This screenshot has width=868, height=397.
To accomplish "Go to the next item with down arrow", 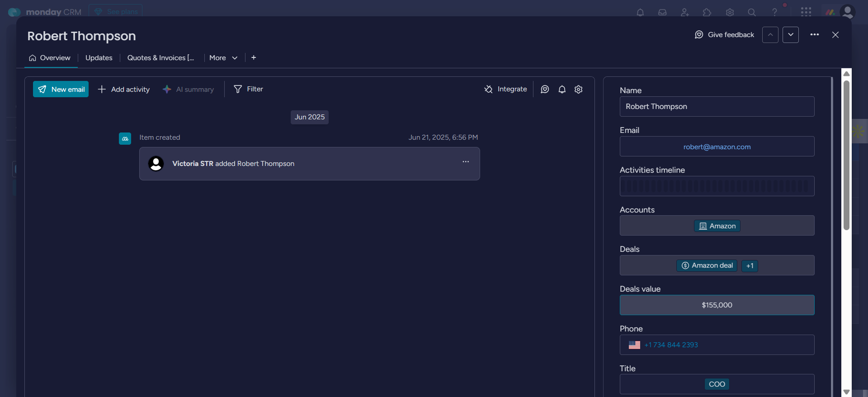I will [x=791, y=35].
